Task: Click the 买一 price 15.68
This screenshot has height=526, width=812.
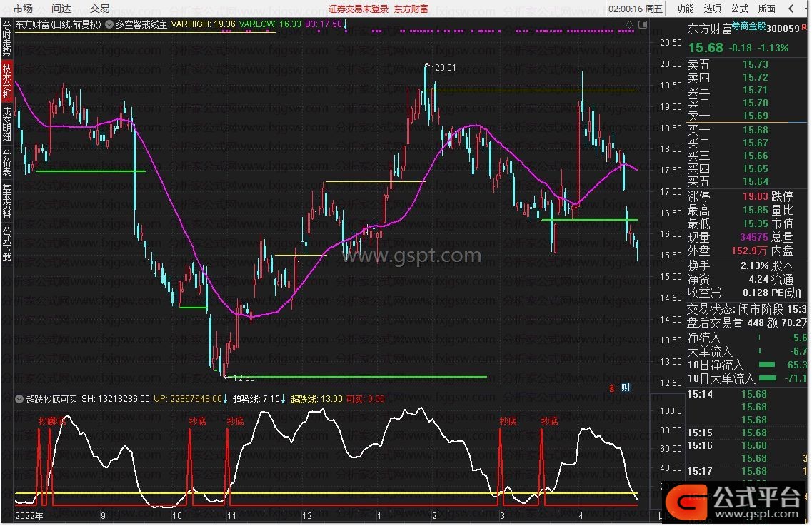Action: tap(755, 130)
